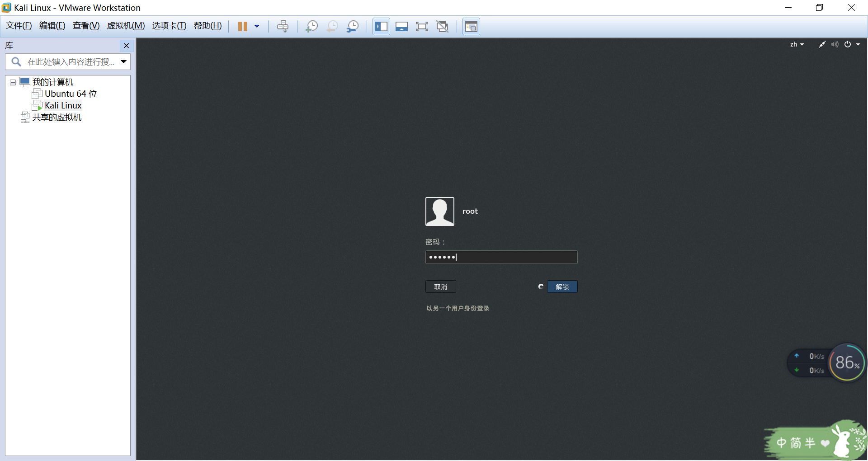The image size is (868, 461).
Task: Open the Kali power menu icon
Action: pyautogui.click(x=848, y=44)
